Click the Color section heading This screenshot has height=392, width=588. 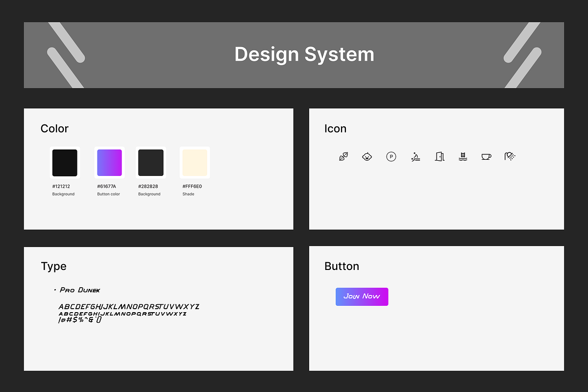coord(54,129)
